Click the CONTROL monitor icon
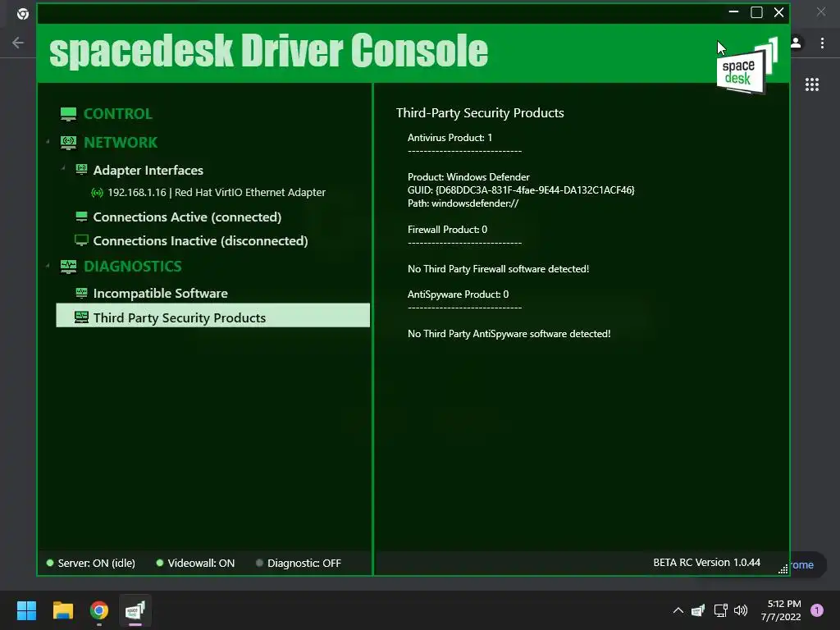The height and width of the screenshot is (630, 840). [x=68, y=113]
